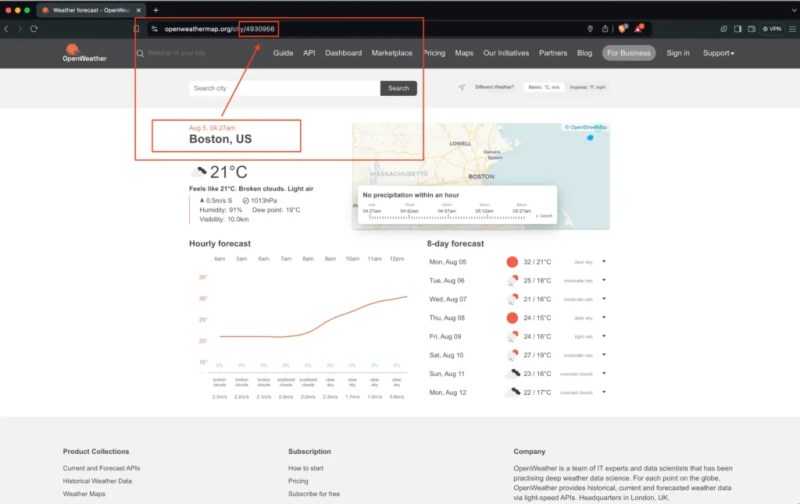This screenshot has width=800, height=504.
Task: Select the Metric °C, m/s units option
Action: [543, 87]
